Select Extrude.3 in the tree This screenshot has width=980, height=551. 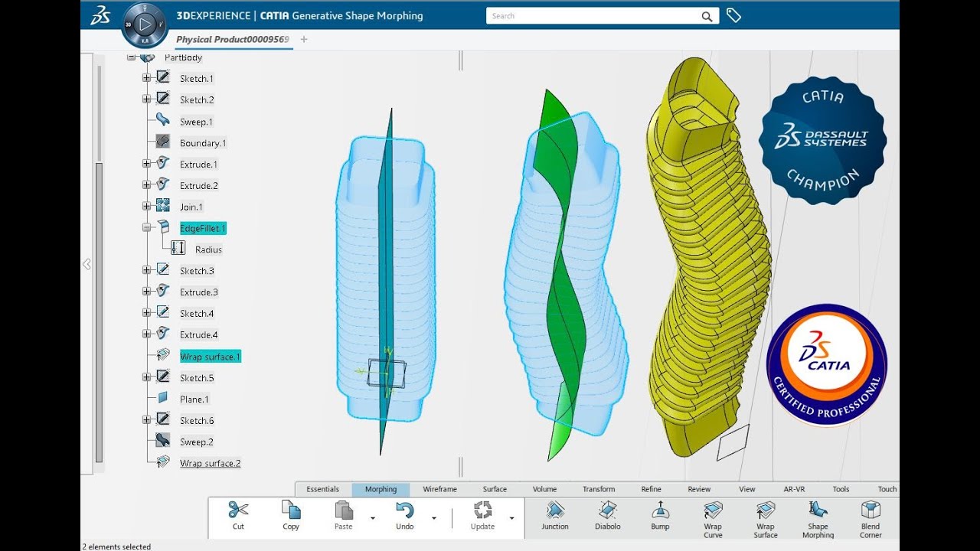pos(199,292)
